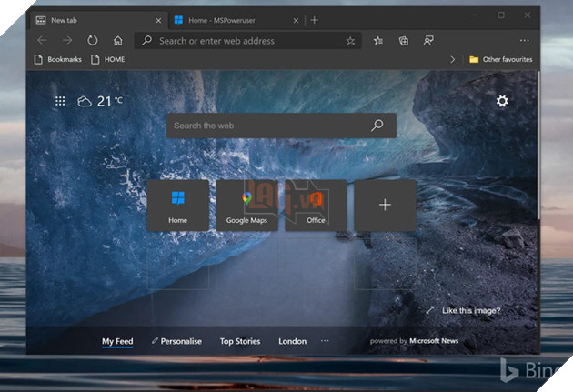This screenshot has width=573, height=392.
Task: Switch to Home - MSPoweruser tab
Action: (x=236, y=20)
